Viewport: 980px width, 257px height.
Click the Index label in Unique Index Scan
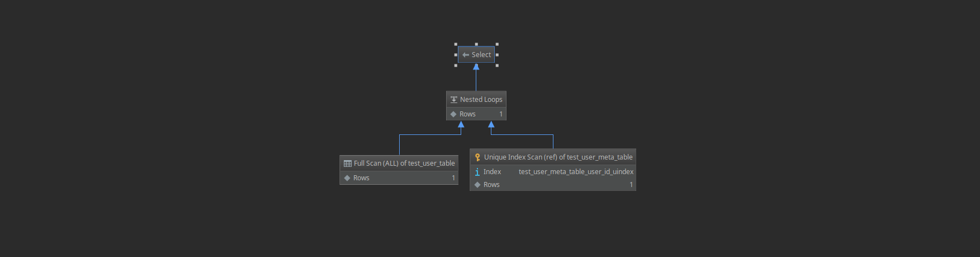(492, 172)
